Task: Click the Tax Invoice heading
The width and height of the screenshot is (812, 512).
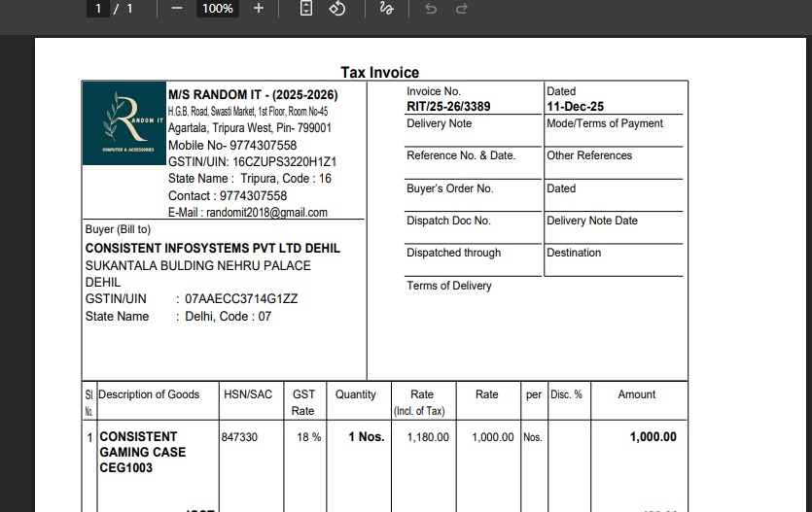Action: (x=379, y=73)
